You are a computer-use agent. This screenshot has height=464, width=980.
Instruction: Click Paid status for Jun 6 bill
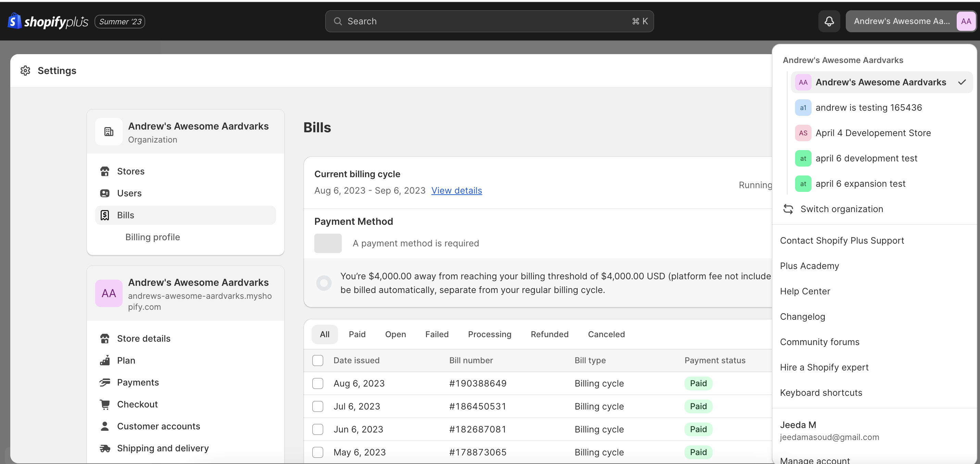point(698,429)
